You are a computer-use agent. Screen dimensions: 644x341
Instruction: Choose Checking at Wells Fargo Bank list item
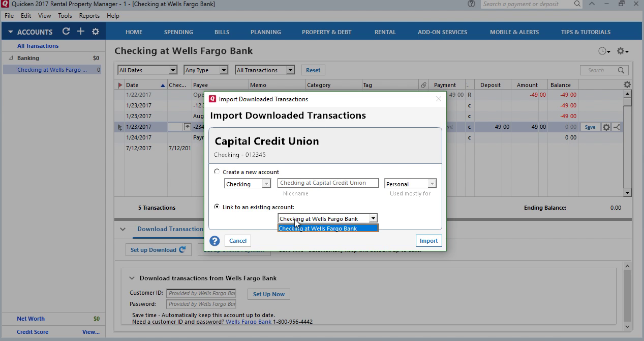click(x=328, y=229)
